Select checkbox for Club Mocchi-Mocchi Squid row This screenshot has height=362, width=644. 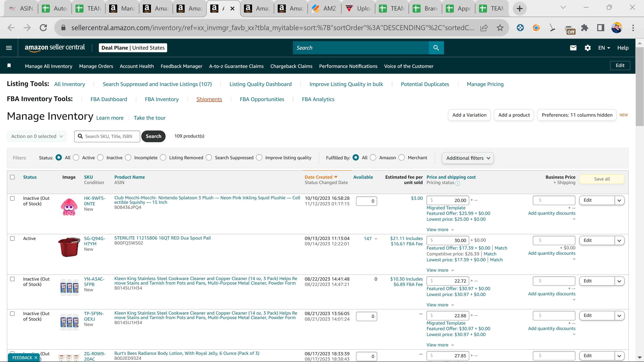[x=12, y=198]
